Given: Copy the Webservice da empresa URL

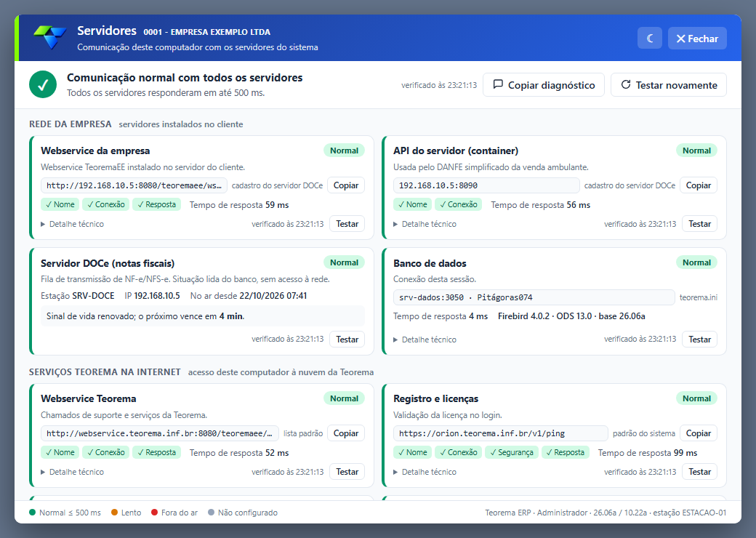Looking at the screenshot, I should [346, 185].
